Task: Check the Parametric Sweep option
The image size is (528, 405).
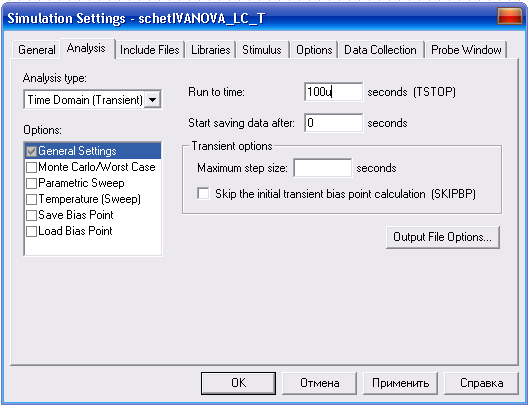Action: (31, 183)
